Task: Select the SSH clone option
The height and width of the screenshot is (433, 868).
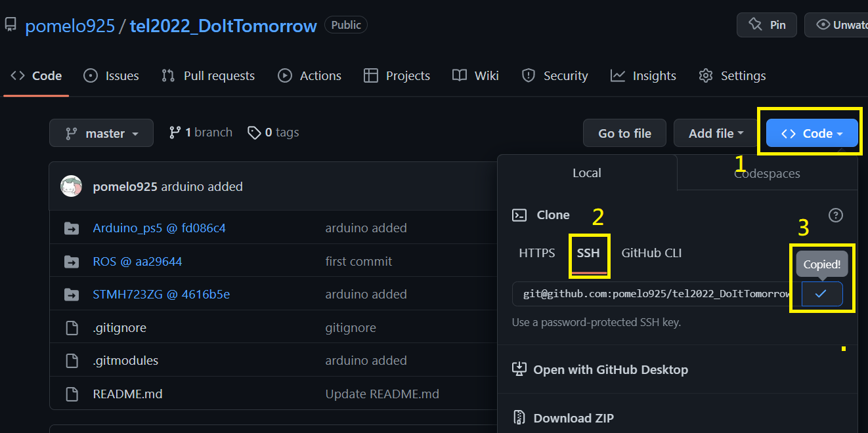Action: click(x=588, y=253)
